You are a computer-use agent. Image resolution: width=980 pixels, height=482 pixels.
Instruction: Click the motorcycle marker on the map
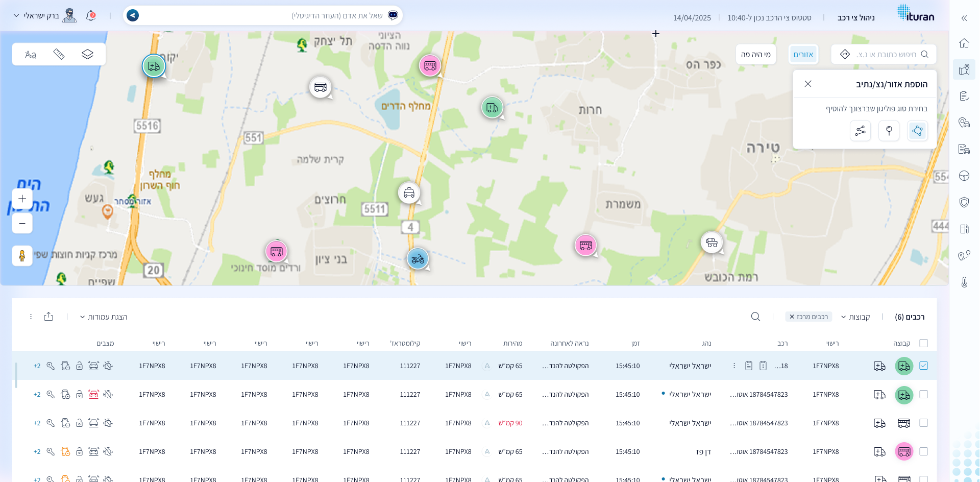point(418,259)
